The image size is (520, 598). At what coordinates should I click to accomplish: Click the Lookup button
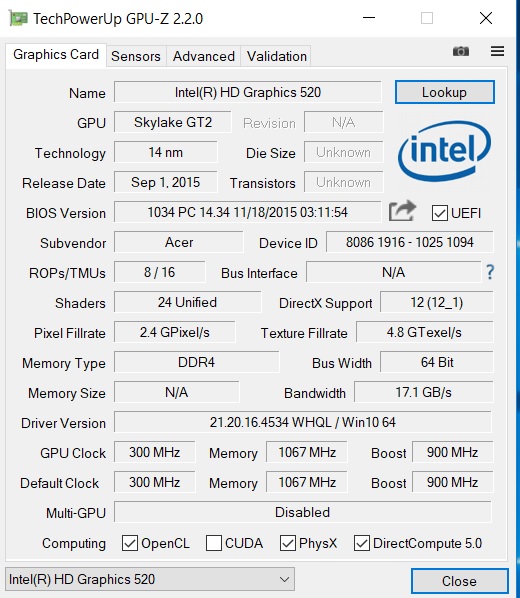coord(444,92)
